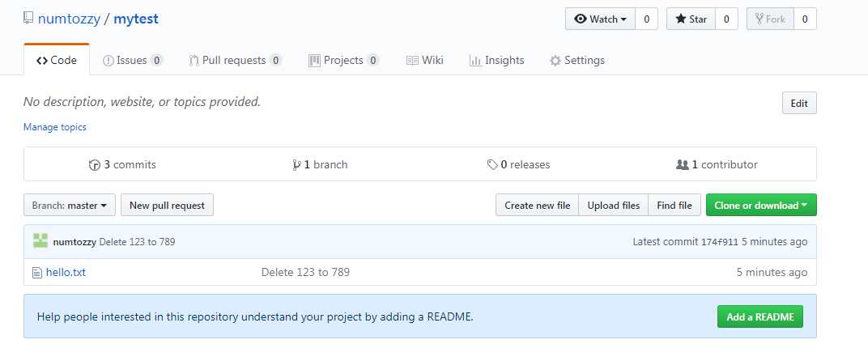Expand the Branch: master dropdown
The width and height of the screenshot is (868, 361).
(x=70, y=205)
